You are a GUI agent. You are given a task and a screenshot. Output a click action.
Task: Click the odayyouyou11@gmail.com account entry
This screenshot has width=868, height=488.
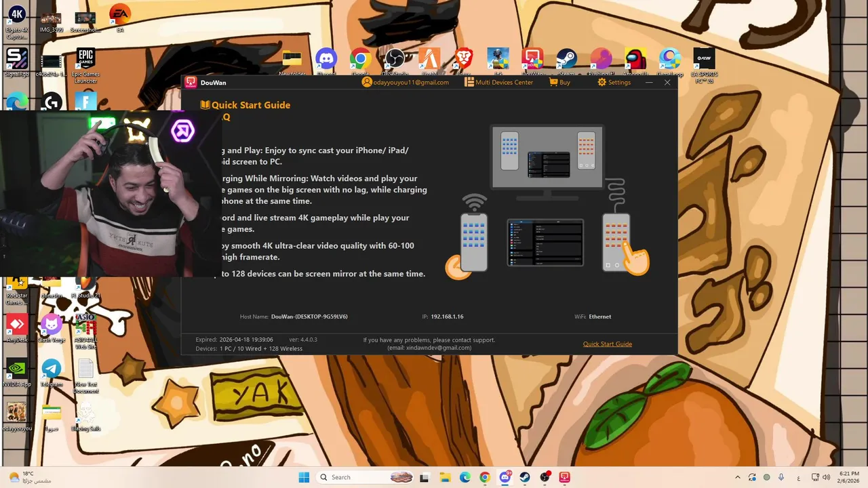[x=406, y=82]
